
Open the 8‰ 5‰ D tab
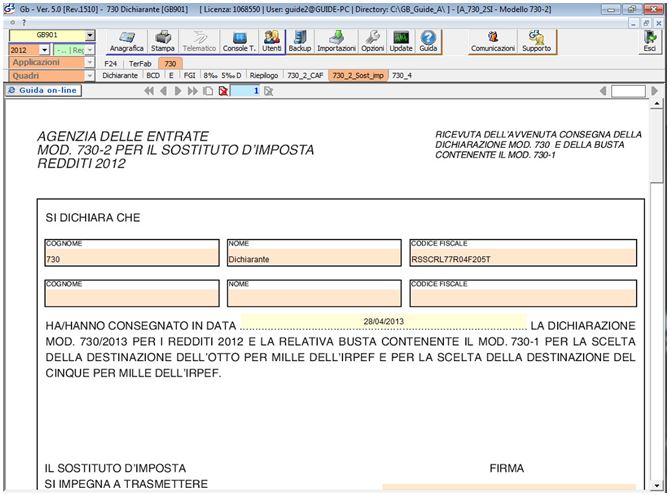tap(222, 76)
